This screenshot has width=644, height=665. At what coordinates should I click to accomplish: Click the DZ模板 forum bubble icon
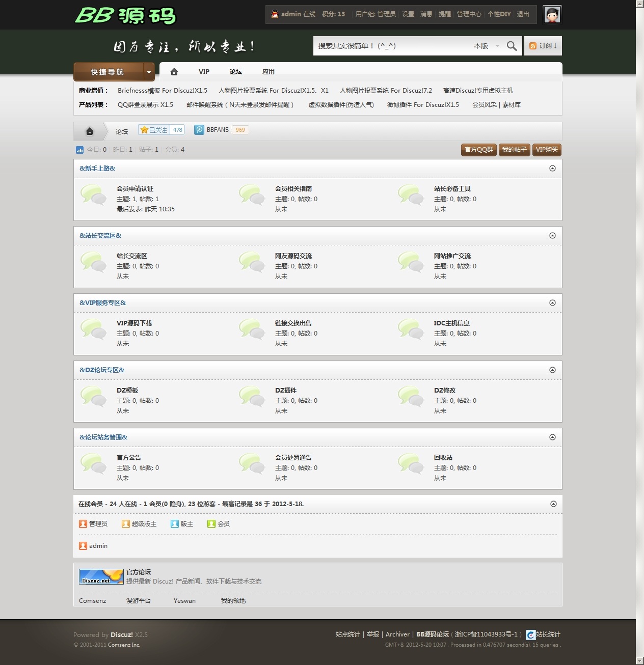[93, 397]
